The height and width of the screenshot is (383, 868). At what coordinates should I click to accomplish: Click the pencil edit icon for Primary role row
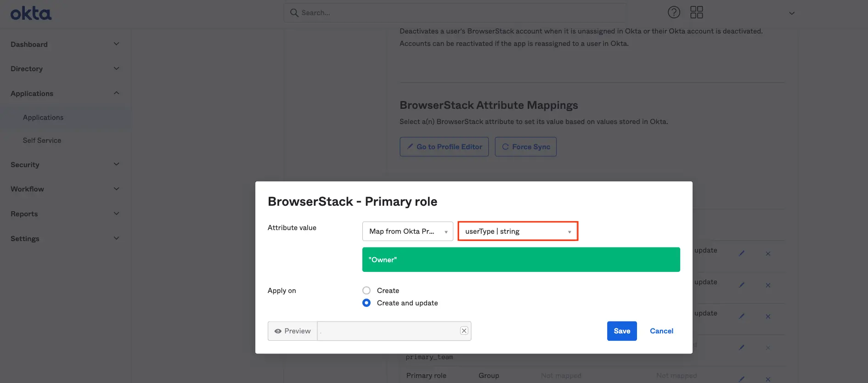pyautogui.click(x=741, y=379)
